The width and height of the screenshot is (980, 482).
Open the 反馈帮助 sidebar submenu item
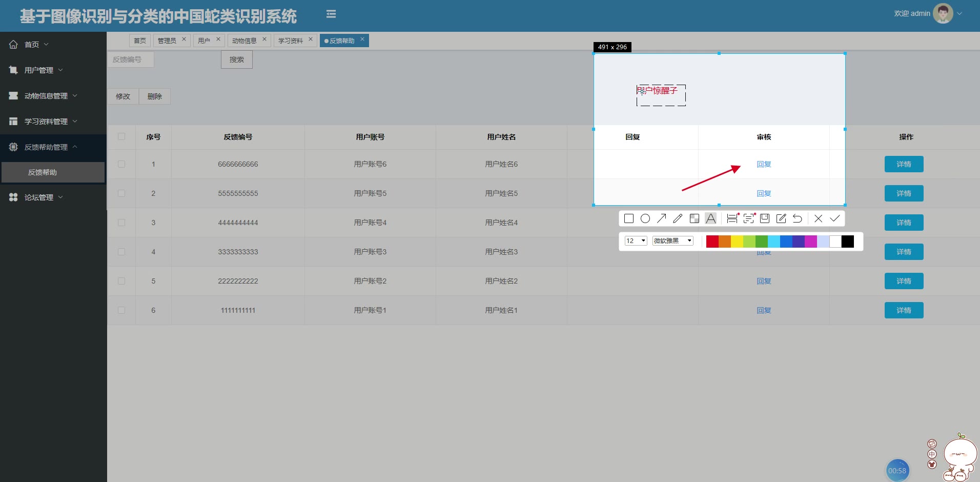(53, 172)
